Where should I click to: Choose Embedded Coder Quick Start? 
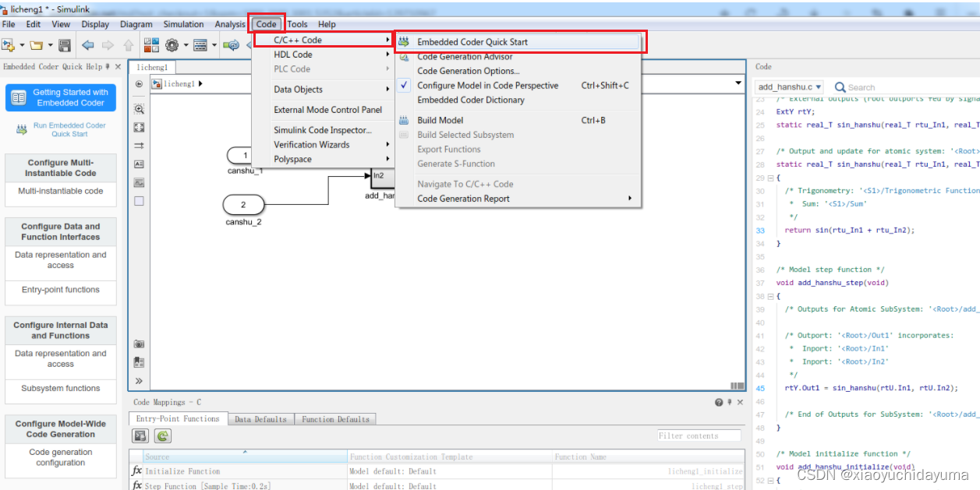518,42
